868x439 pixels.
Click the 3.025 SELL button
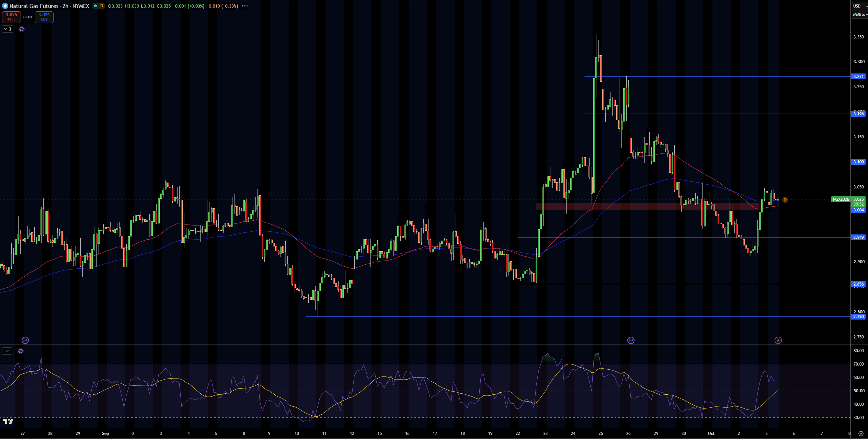(x=11, y=17)
